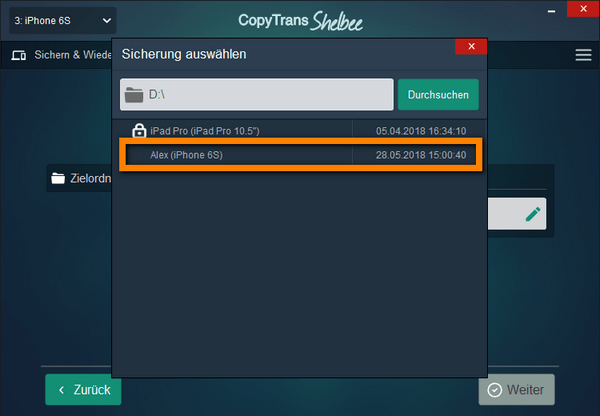
Task: Click the hamburger menu icon
Action: (x=583, y=55)
